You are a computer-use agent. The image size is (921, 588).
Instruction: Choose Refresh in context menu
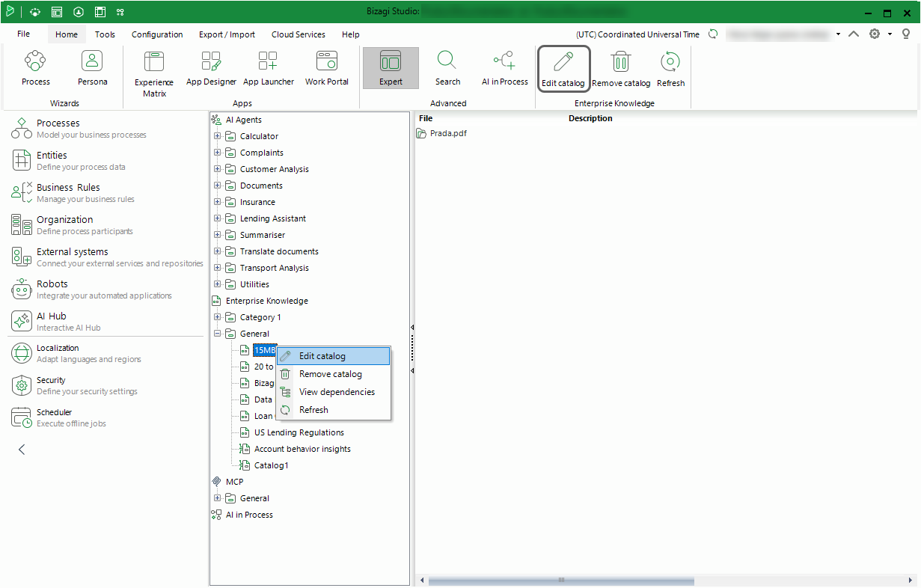click(x=334, y=410)
